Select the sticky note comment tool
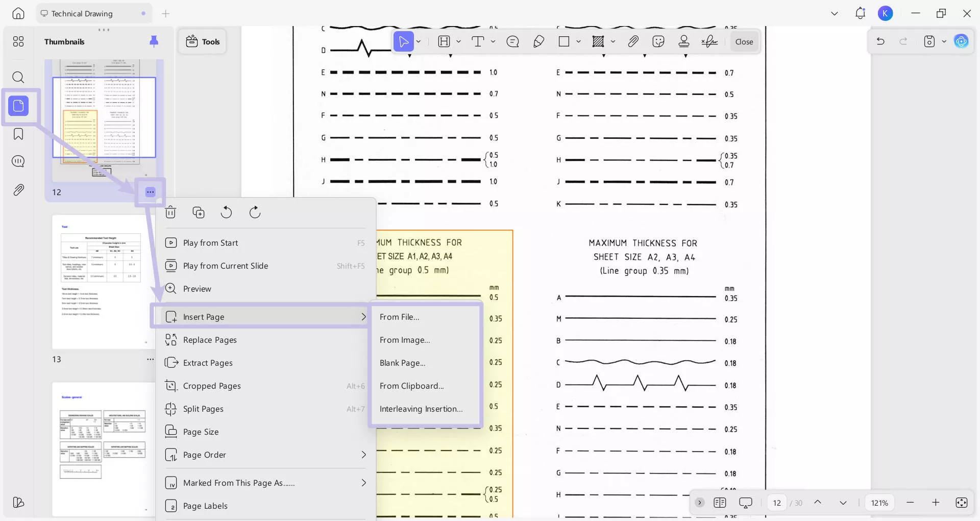Screen dimensions: 980x521 pos(512,41)
